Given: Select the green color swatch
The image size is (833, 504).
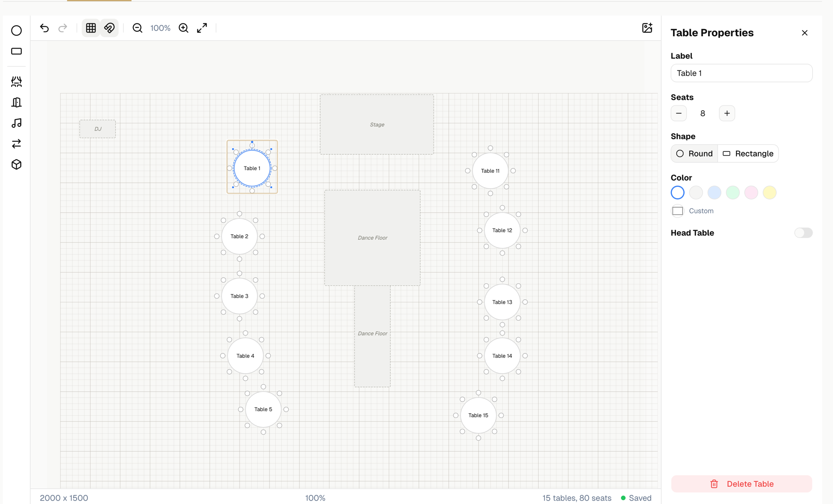Looking at the screenshot, I should click(x=733, y=192).
